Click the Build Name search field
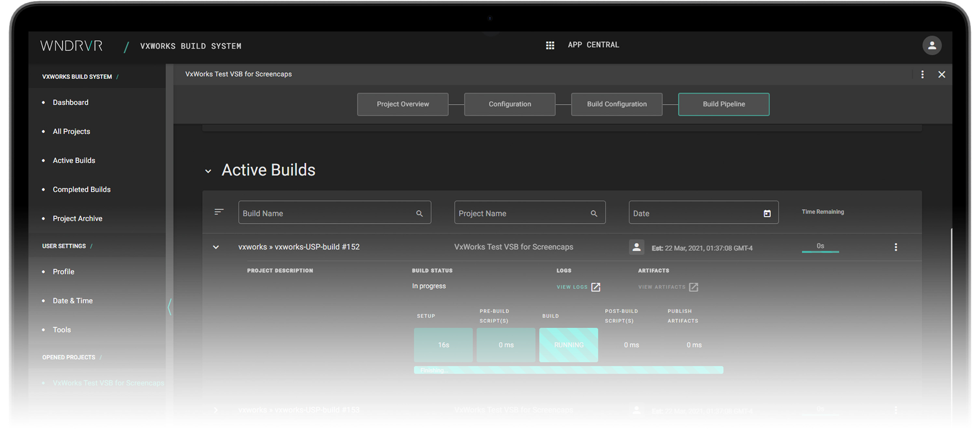This screenshot has height=438, width=980. (327, 213)
